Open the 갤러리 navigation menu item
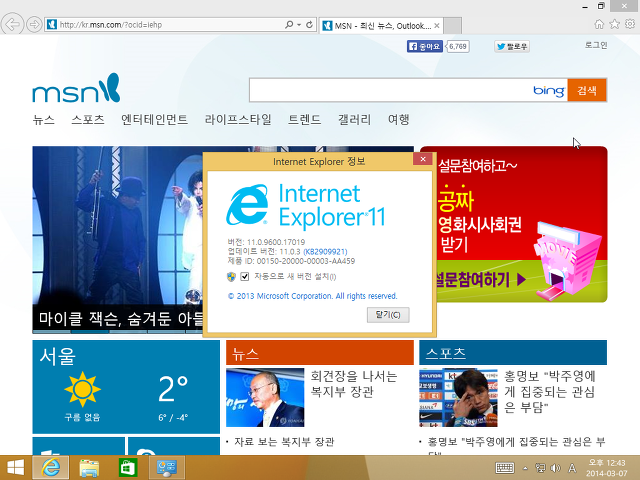 tap(354, 120)
